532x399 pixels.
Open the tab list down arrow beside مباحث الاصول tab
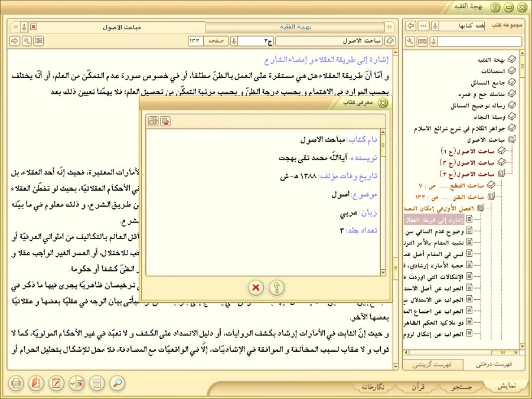[24, 27]
